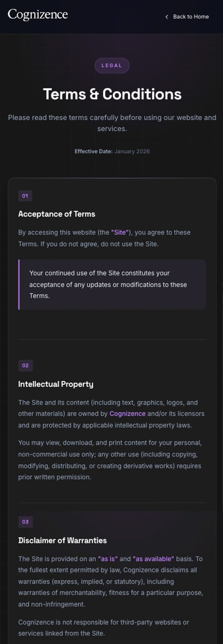The image size is (223, 644).
Task: Expand the Acceptance of Terms section
Action: click(57, 214)
